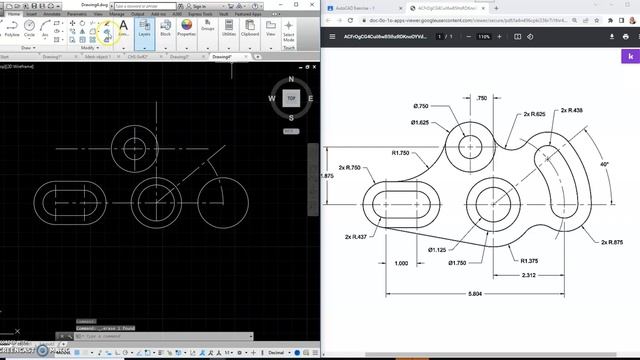The width and height of the screenshot is (640, 360).
Task: Click Sign In in AutoCAD title bar
Action: pyautogui.click(x=196, y=6)
